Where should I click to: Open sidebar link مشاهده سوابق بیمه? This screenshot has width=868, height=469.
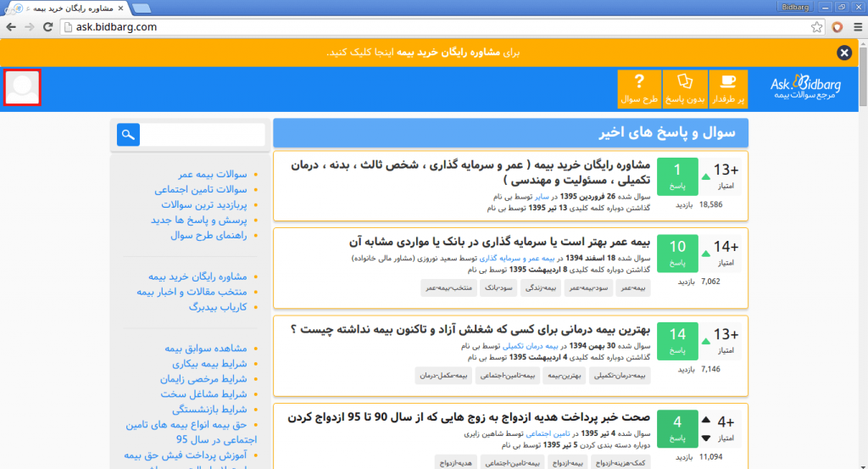[x=206, y=349]
